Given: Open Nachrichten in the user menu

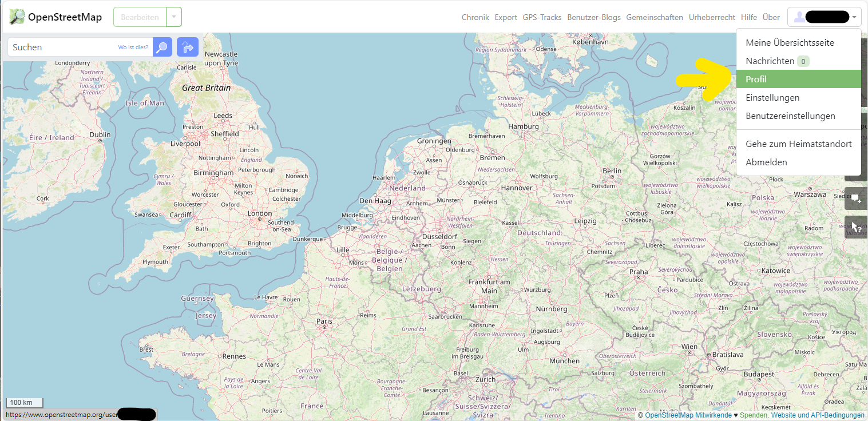Looking at the screenshot, I should click(x=798, y=61).
